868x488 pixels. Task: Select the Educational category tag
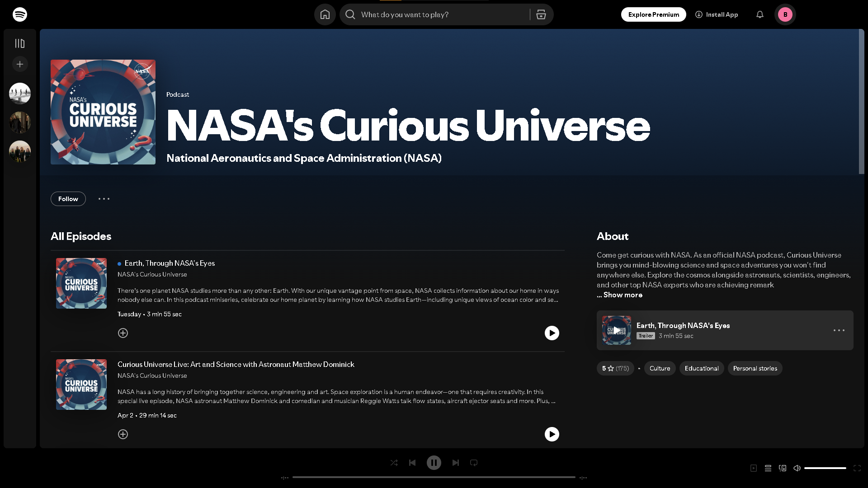pyautogui.click(x=701, y=368)
